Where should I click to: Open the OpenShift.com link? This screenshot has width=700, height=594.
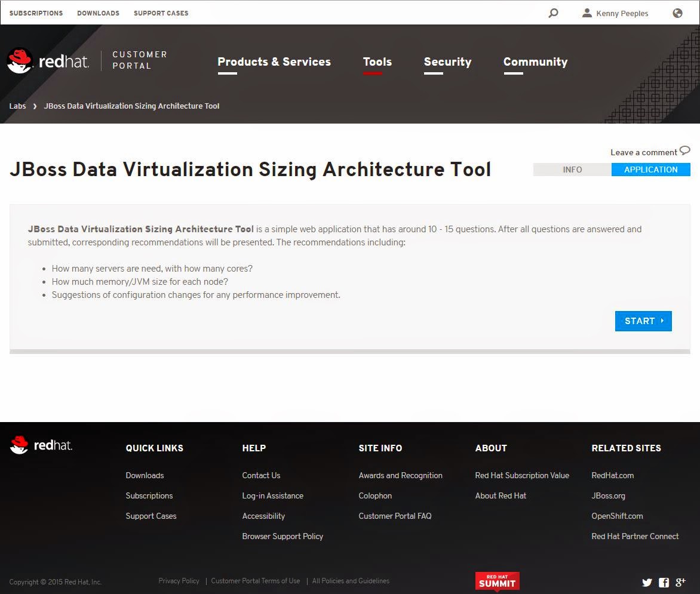coord(617,516)
